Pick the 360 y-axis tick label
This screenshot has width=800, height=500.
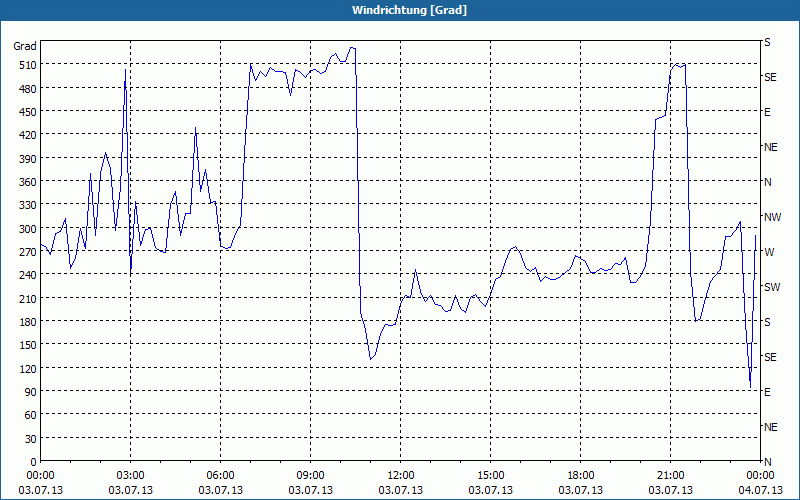[x=28, y=182]
